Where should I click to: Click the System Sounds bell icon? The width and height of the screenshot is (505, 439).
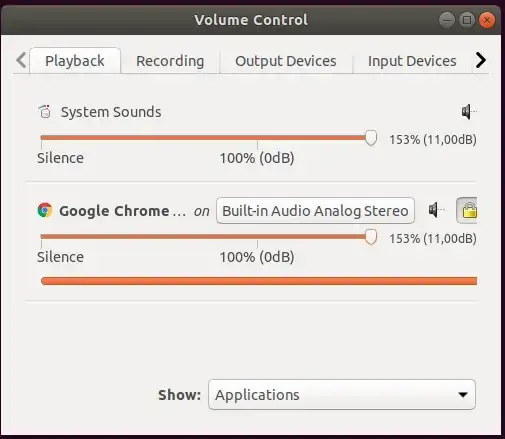[x=45, y=112]
